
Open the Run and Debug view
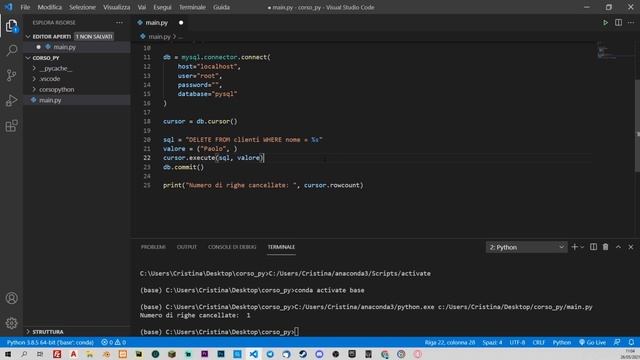click(11, 100)
